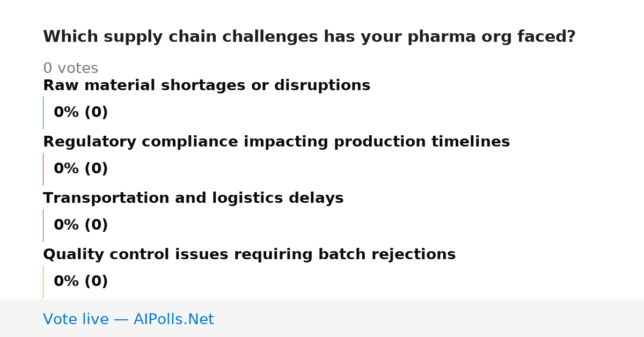Viewport: 644px width, 337px height.
Task: Select the 0 votes count text
Action: [x=70, y=69]
